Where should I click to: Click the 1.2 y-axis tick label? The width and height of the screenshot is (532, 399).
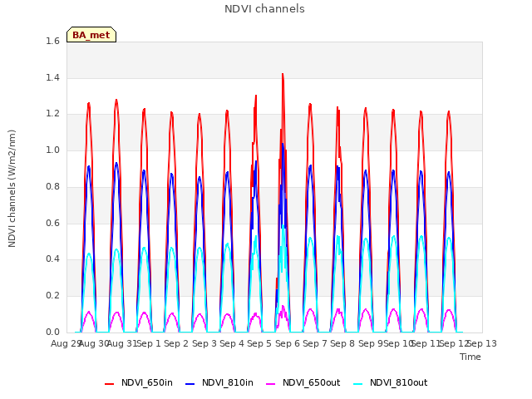click(52, 114)
